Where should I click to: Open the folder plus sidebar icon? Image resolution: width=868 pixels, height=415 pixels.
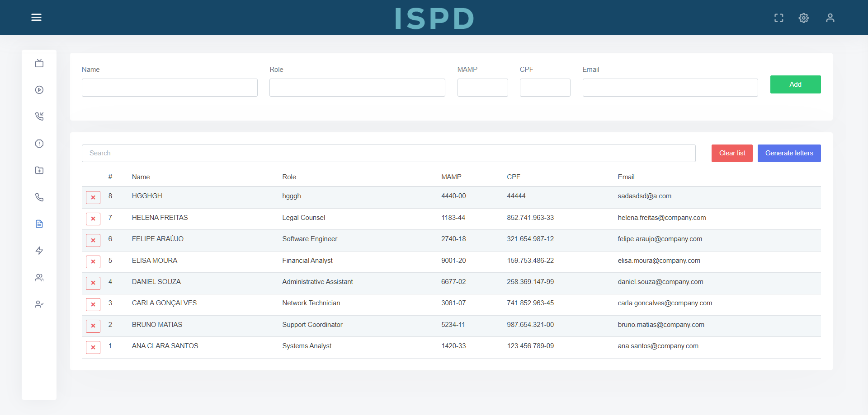pyautogui.click(x=39, y=170)
